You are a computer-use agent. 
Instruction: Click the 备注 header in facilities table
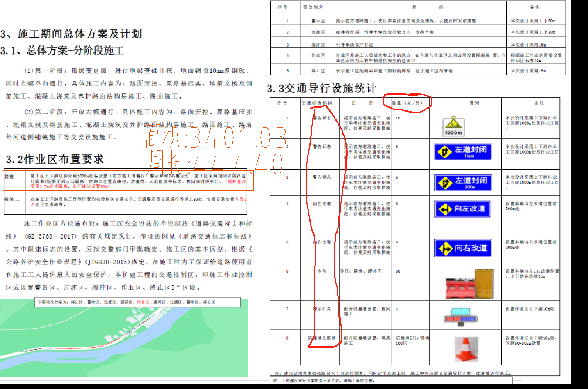[538, 103]
